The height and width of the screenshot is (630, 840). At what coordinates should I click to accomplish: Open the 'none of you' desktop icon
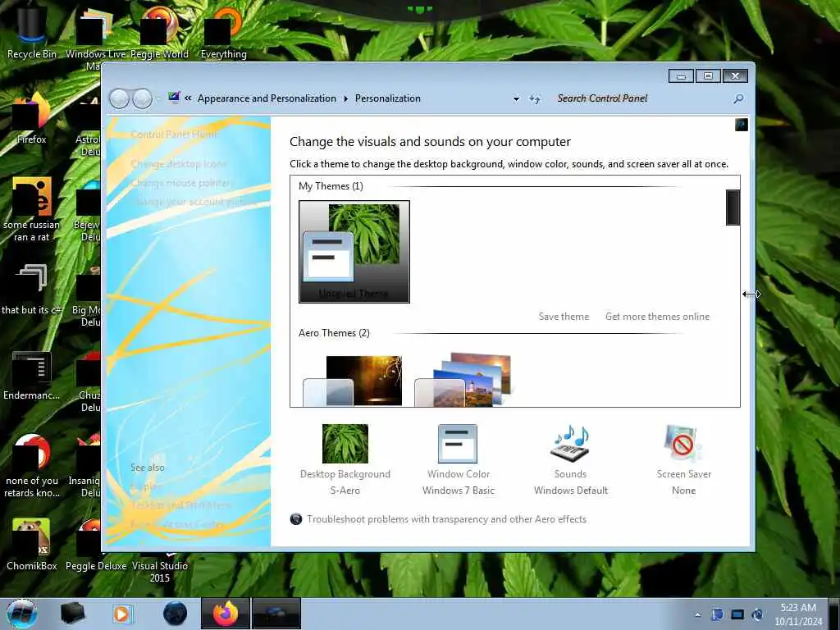[32, 465]
